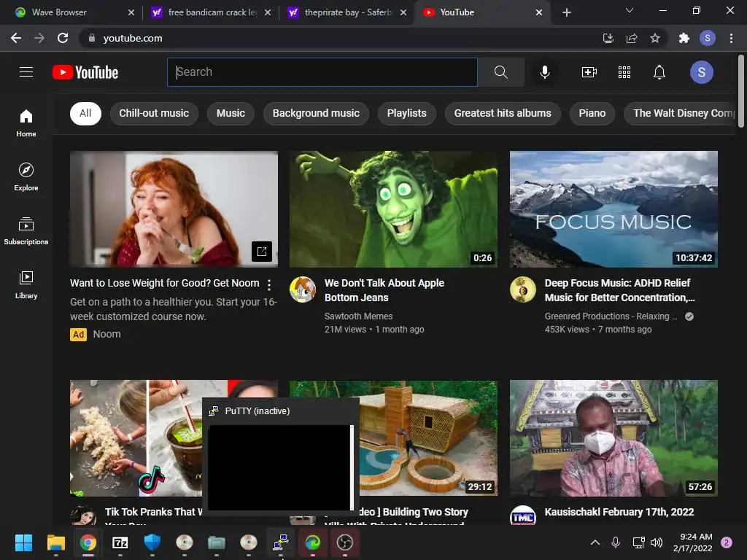Switch to the free bandicam crack tab
Viewport: 747px width, 560px height.
pyautogui.click(x=211, y=12)
